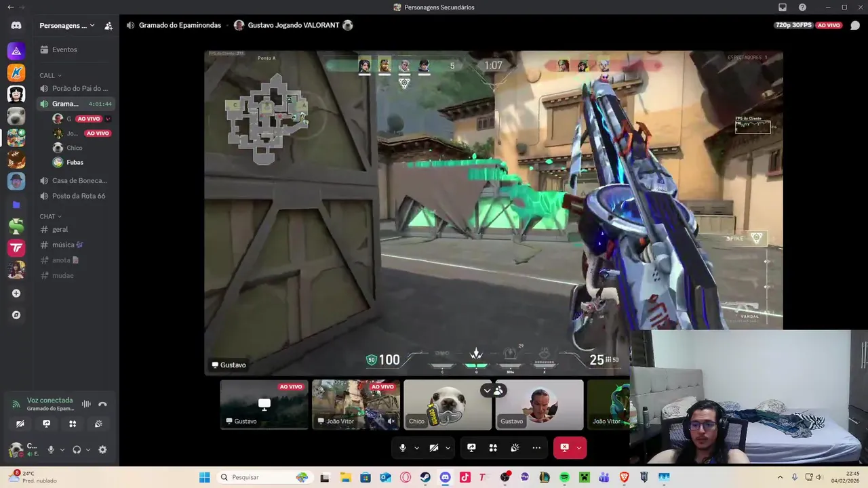Open user settings gear
868x488 pixels.
pos(102,449)
